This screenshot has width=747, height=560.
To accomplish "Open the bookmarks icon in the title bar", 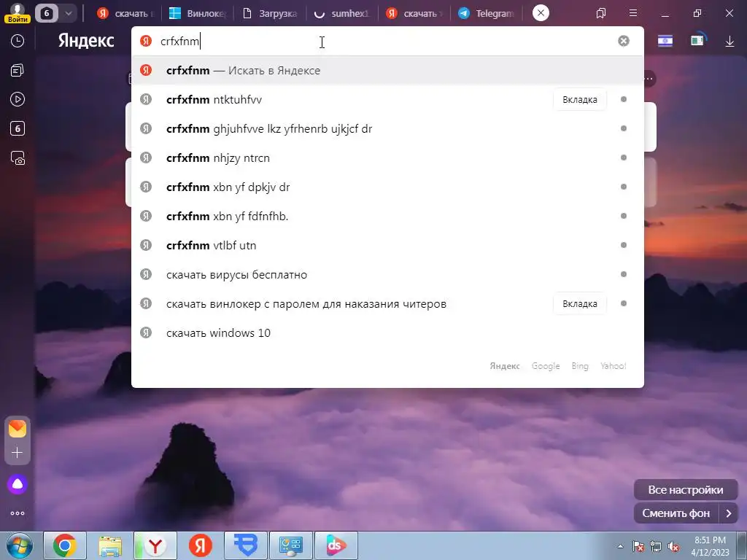I will click(x=601, y=13).
